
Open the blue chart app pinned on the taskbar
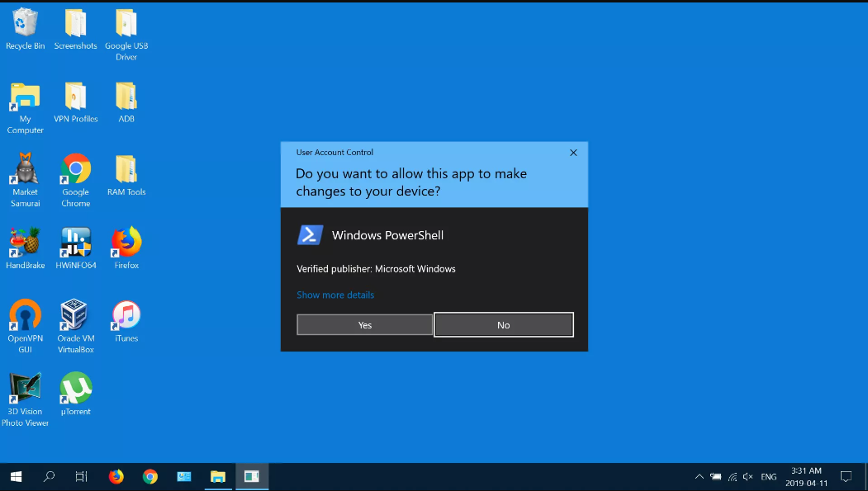[x=184, y=477]
